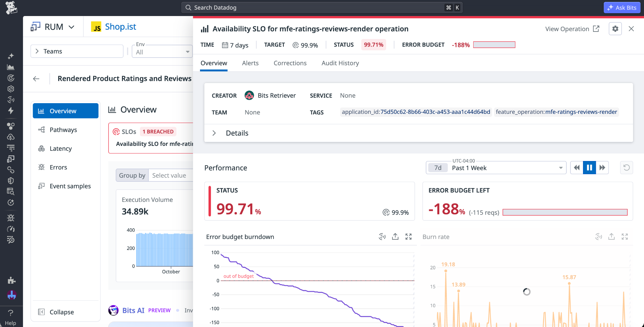Open Latency in the side menu
Viewport: 644px width, 327px height.
pos(65,148)
